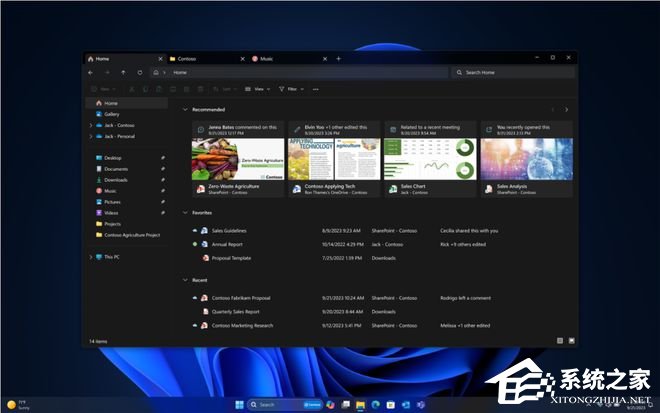Switch to the Contoso tab

point(204,59)
